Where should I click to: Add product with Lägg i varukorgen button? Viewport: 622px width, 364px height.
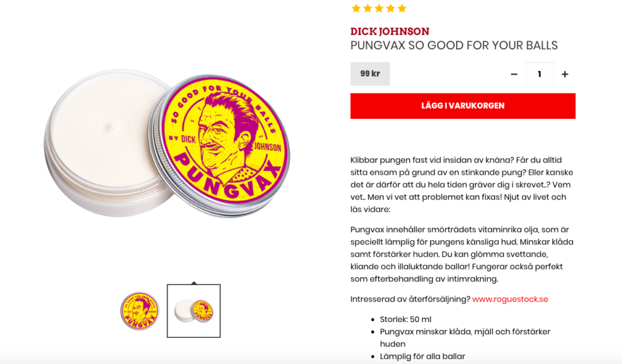point(463,106)
